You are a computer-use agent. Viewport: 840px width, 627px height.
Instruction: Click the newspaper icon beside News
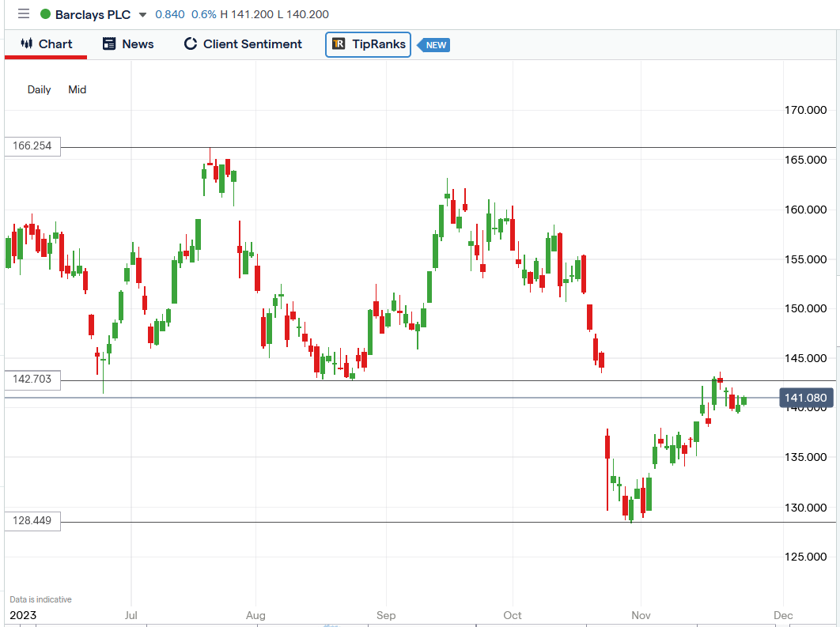pyautogui.click(x=109, y=44)
